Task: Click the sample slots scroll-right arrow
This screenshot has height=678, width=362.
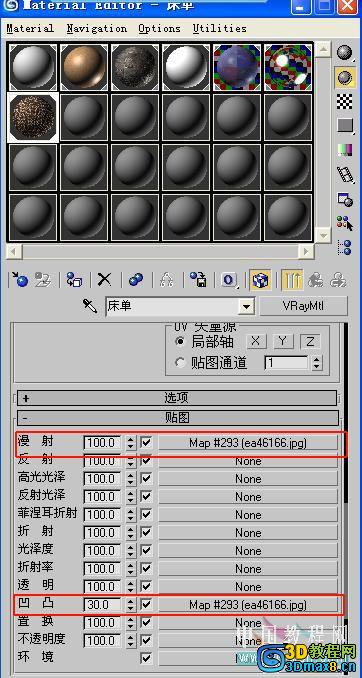Action: pos(306,252)
